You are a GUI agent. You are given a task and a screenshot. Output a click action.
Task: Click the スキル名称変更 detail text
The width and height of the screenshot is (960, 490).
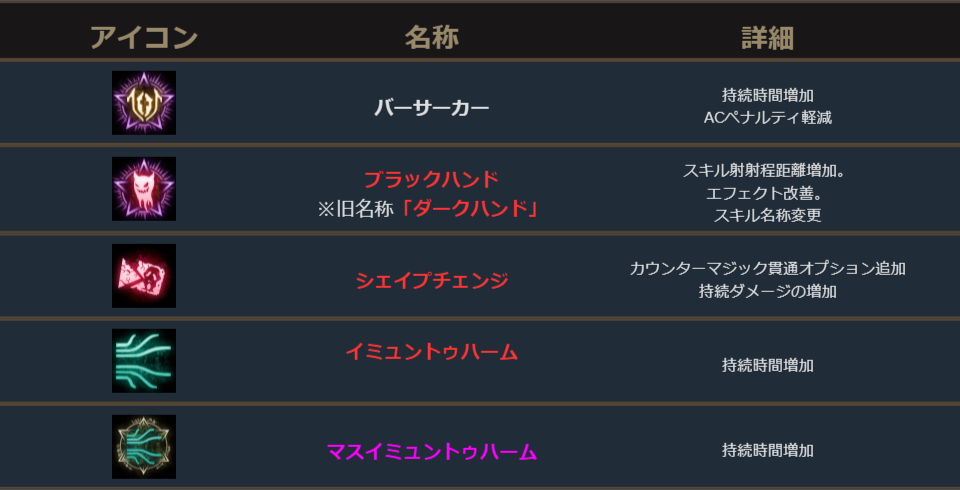tap(767, 215)
